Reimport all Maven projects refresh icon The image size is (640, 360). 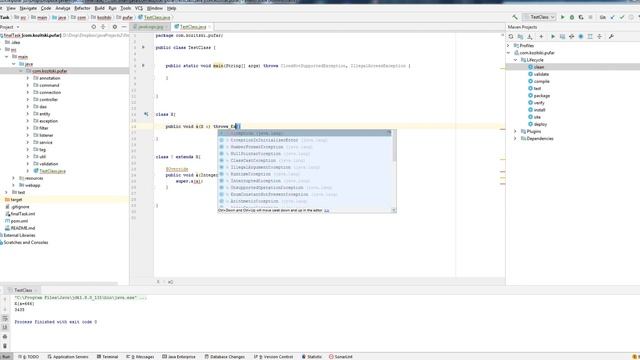[x=511, y=36]
